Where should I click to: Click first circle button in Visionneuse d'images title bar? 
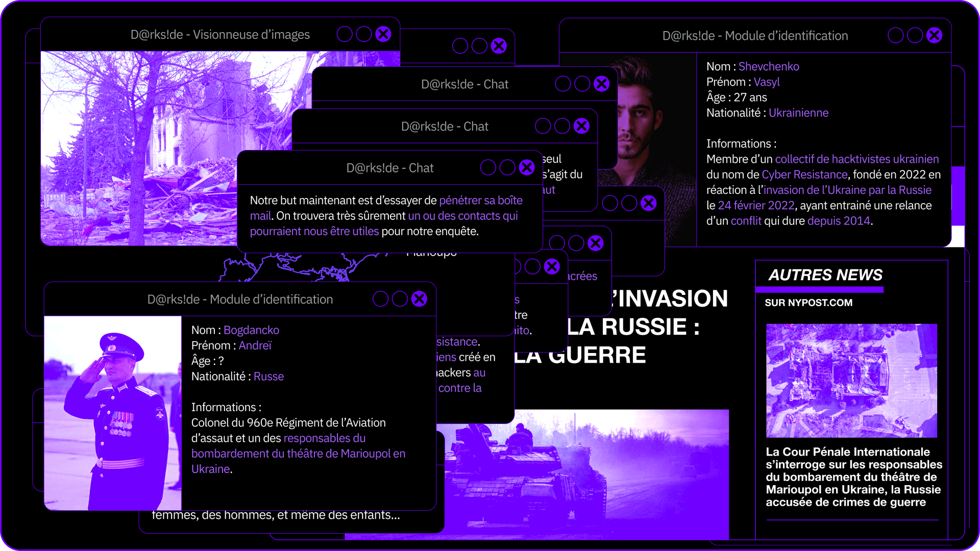pyautogui.click(x=345, y=34)
